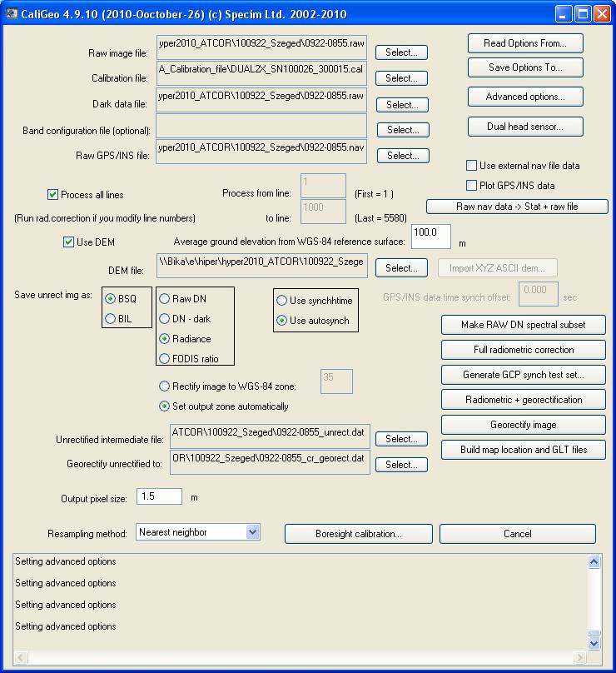Open Advanced options dialog
Screen dimensions: 616x673
(525, 97)
